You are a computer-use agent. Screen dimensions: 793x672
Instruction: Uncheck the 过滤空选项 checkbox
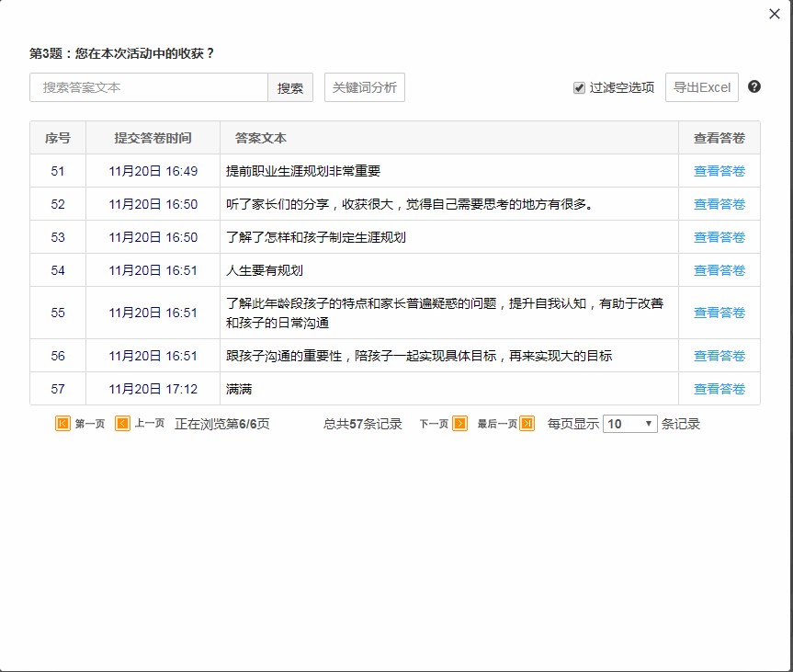tap(579, 87)
